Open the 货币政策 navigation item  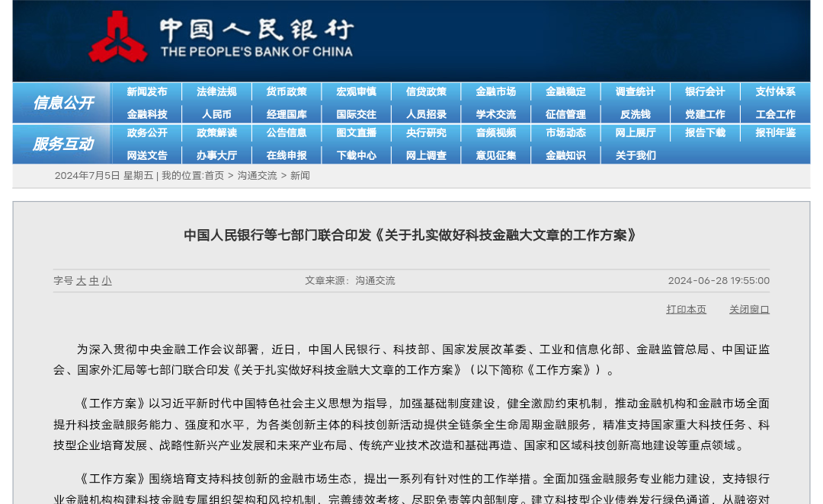coord(287,91)
